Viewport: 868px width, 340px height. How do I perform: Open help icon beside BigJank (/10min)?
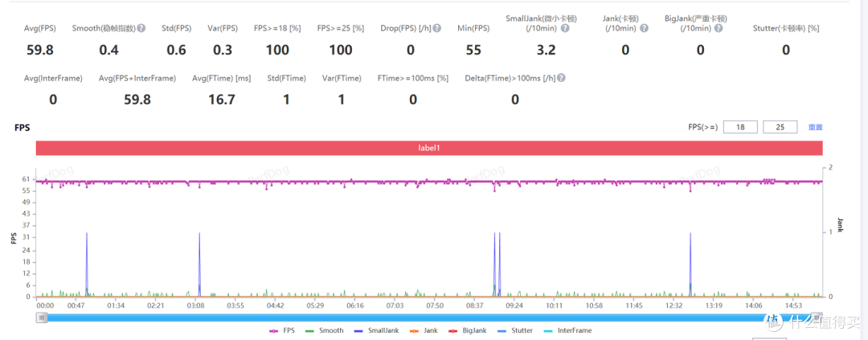[718, 28]
